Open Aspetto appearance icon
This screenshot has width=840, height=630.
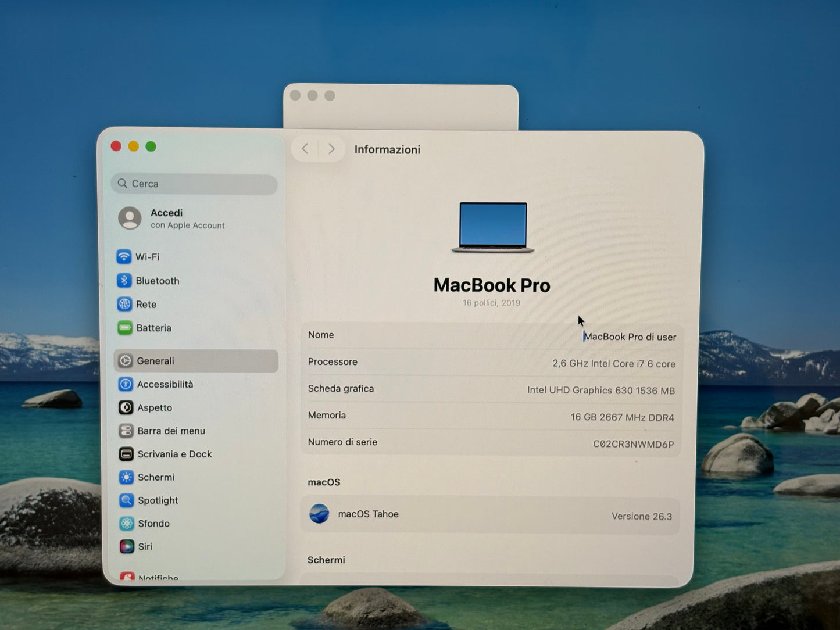126,407
